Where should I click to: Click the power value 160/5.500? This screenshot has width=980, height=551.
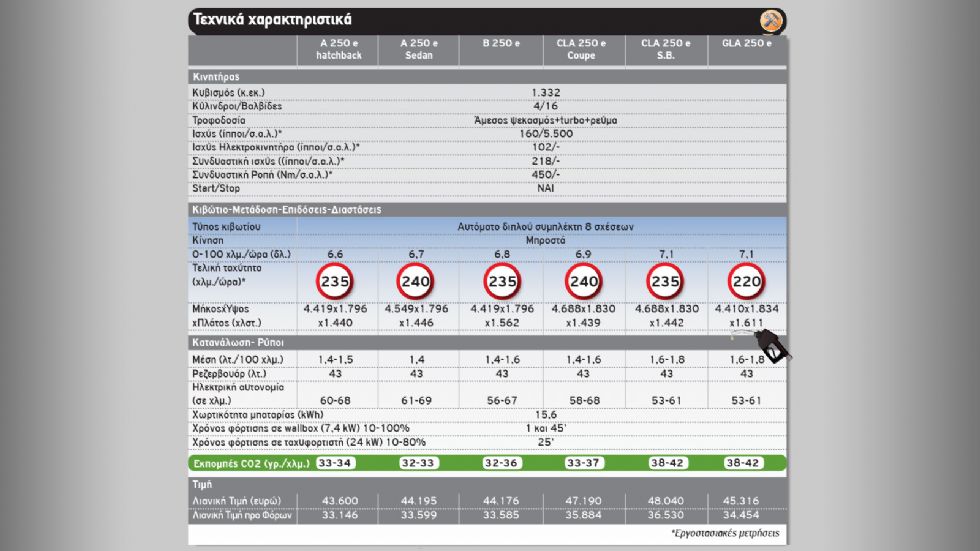pyautogui.click(x=546, y=134)
